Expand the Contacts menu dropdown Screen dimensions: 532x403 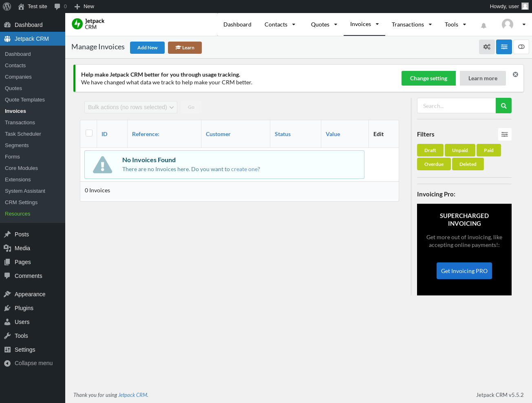coord(294,24)
